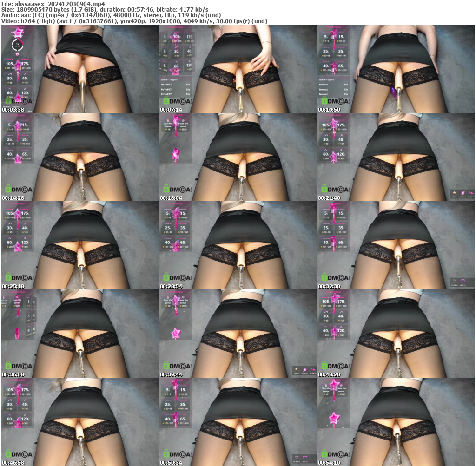Select the pink star wand icon
The width and height of the screenshot is (476, 466).
(x=18, y=33)
